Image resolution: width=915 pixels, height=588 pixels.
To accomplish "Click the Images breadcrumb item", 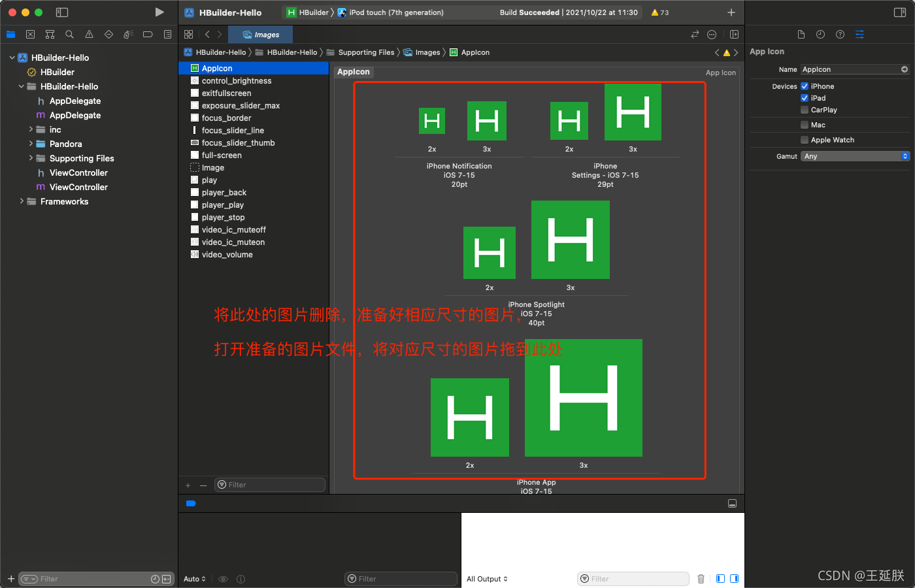I will [x=422, y=52].
